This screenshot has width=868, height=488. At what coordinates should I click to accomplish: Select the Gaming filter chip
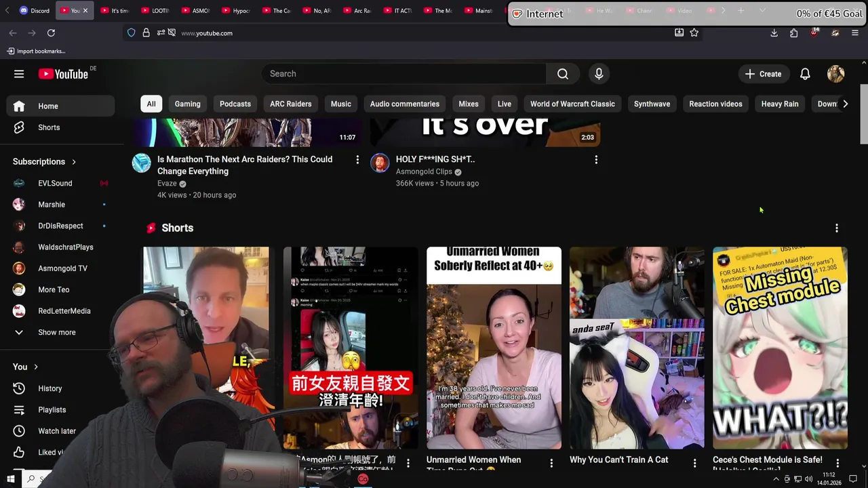click(x=188, y=104)
